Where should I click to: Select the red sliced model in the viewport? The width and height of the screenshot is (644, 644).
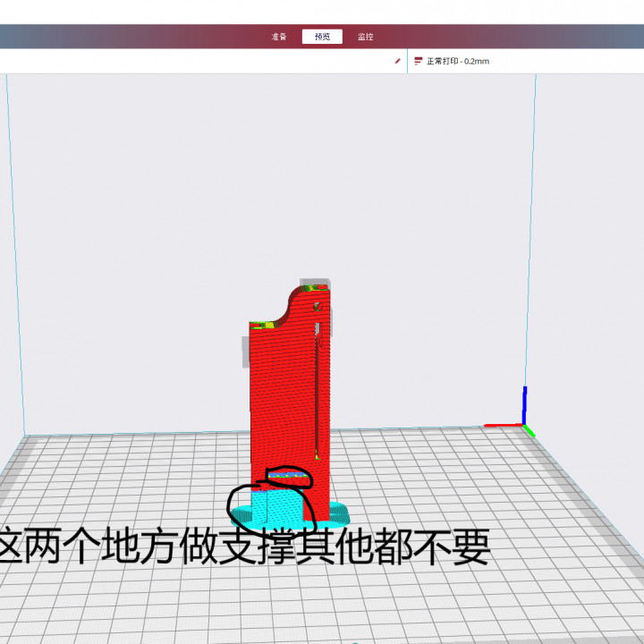[x=290, y=402]
